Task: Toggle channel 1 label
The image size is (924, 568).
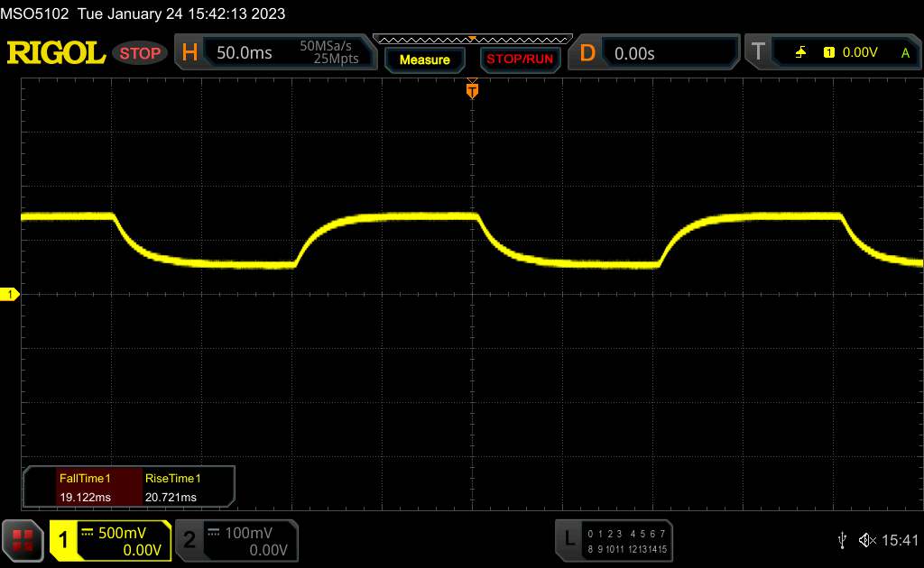Action: (63, 540)
